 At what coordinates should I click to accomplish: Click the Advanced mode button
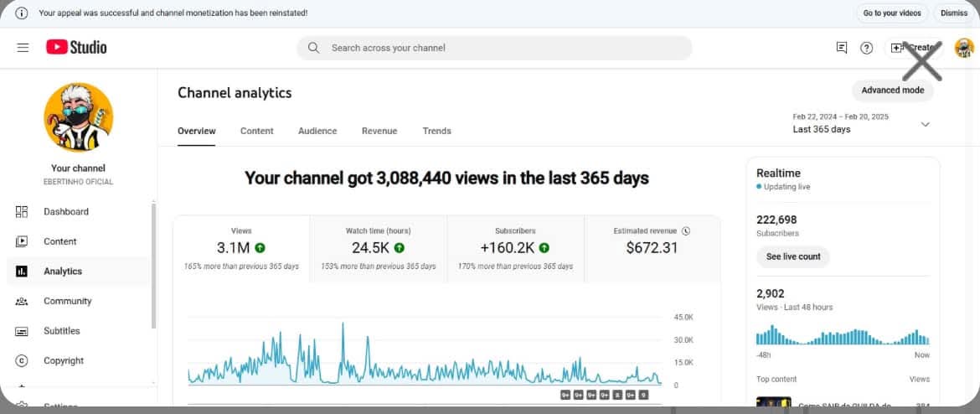[892, 91]
